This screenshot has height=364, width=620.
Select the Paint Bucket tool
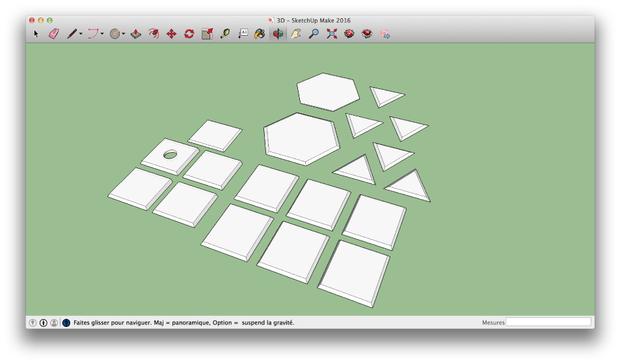coord(260,34)
